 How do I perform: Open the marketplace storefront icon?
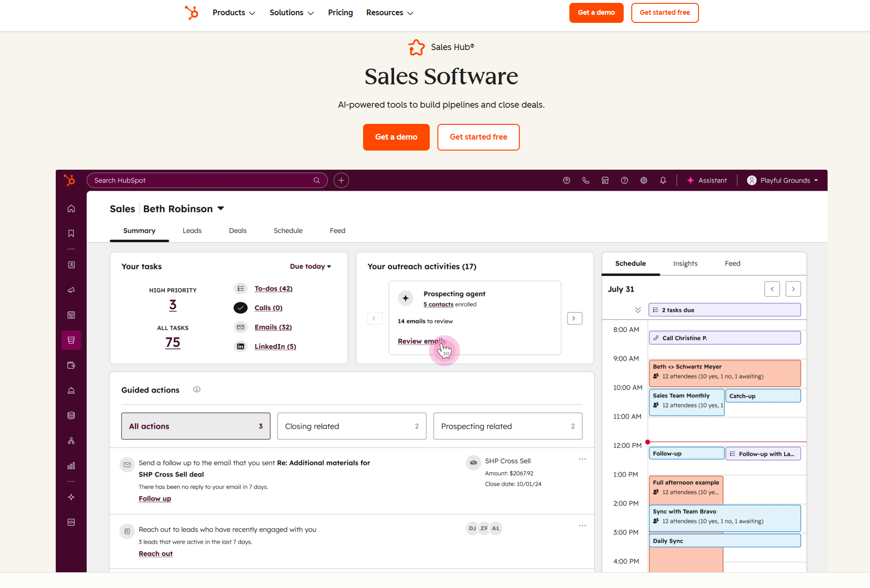(x=605, y=181)
